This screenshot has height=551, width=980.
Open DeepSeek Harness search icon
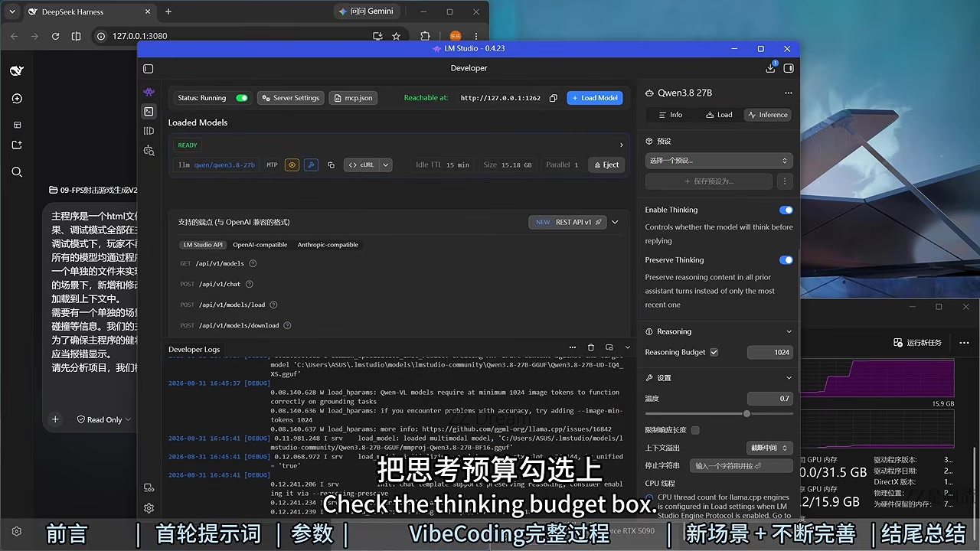point(17,172)
